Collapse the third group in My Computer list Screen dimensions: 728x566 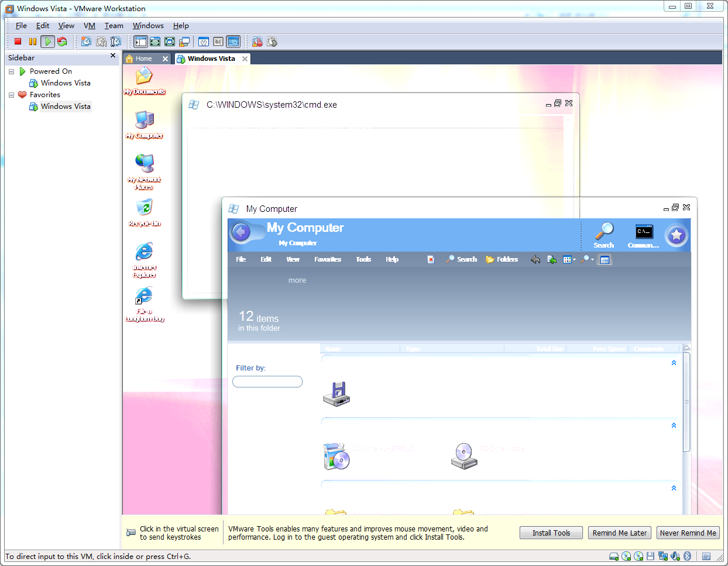(x=674, y=488)
